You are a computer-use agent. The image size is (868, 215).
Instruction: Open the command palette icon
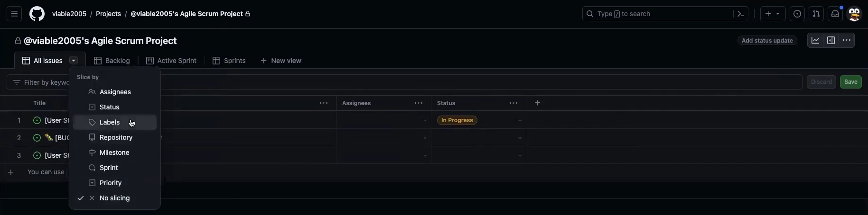tap(740, 14)
